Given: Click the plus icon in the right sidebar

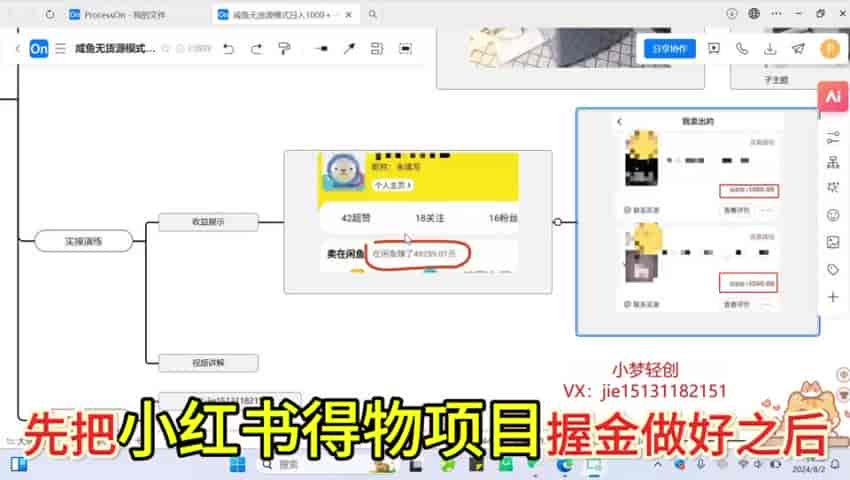Looking at the screenshot, I should [x=833, y=297].
